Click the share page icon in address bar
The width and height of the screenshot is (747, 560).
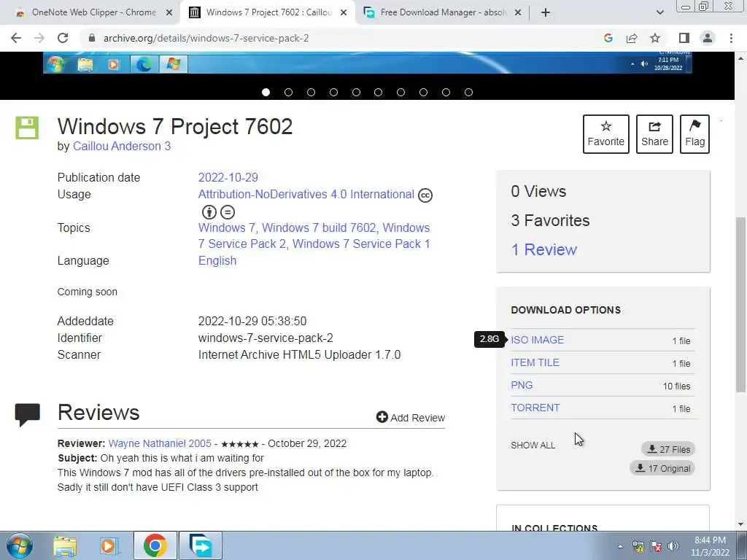(632, 38)
